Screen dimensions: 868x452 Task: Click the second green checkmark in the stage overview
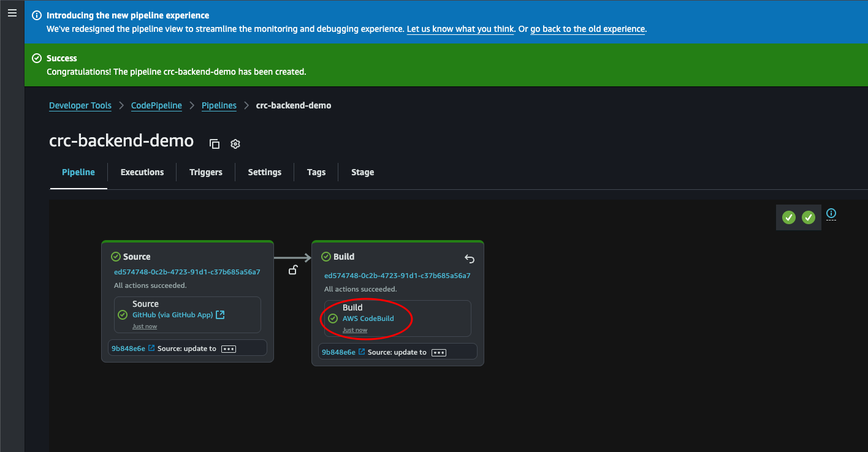(809, 217)
